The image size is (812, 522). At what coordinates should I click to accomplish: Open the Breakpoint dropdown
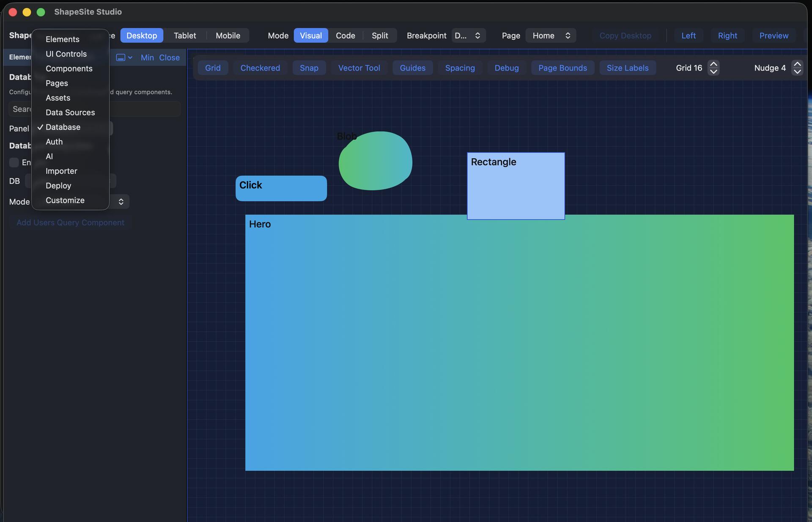pyautogui.click(x=468, y=36)
